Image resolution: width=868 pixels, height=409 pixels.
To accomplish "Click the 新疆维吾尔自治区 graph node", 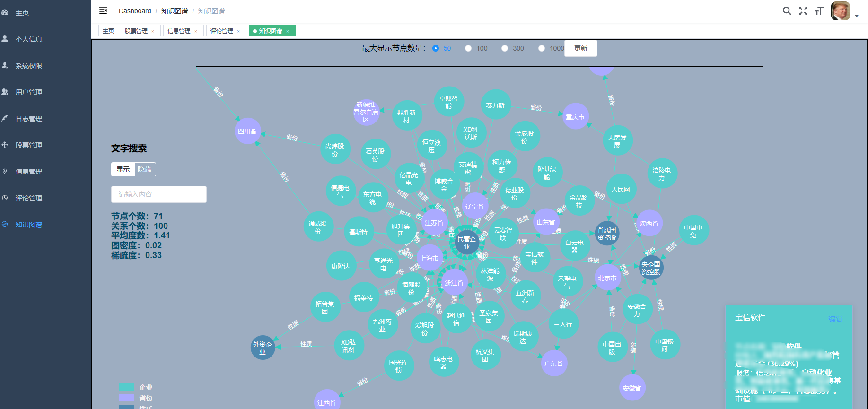I will click(x=366, y=112).
